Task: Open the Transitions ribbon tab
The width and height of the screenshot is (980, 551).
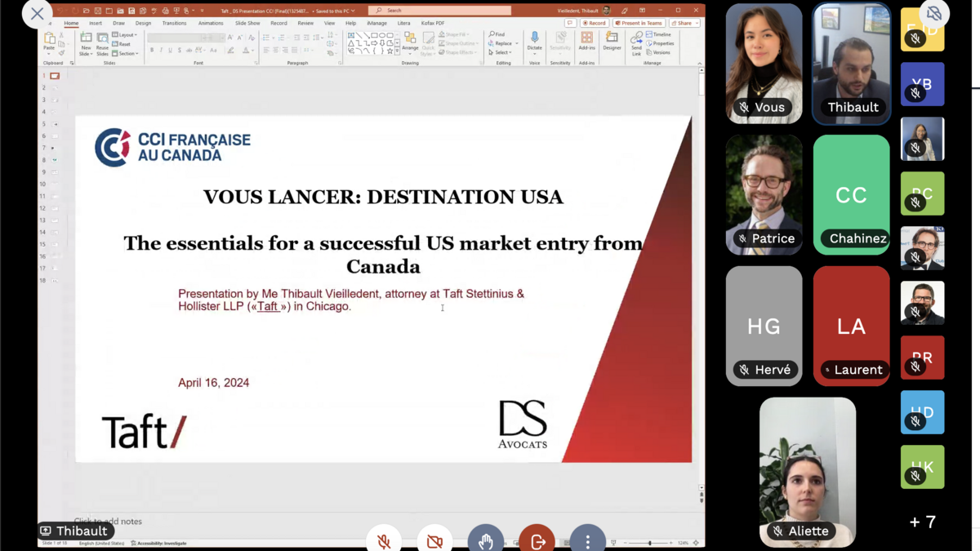Action: [x=174, y=23]
